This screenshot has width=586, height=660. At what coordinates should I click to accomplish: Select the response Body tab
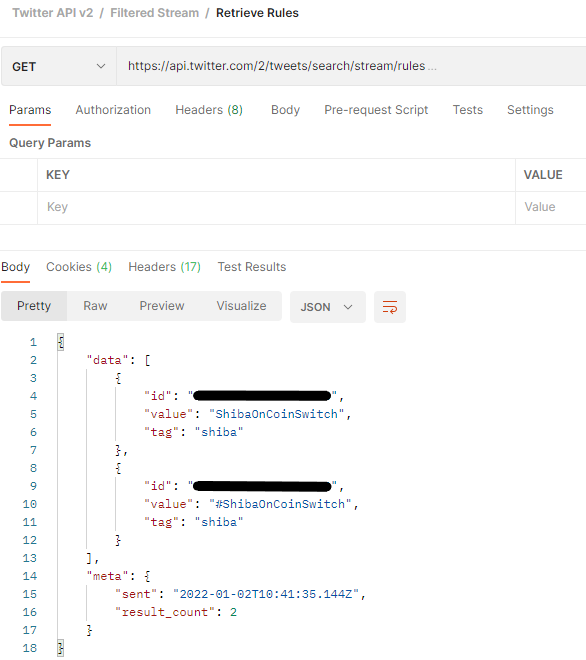click(x=16, y=267)
